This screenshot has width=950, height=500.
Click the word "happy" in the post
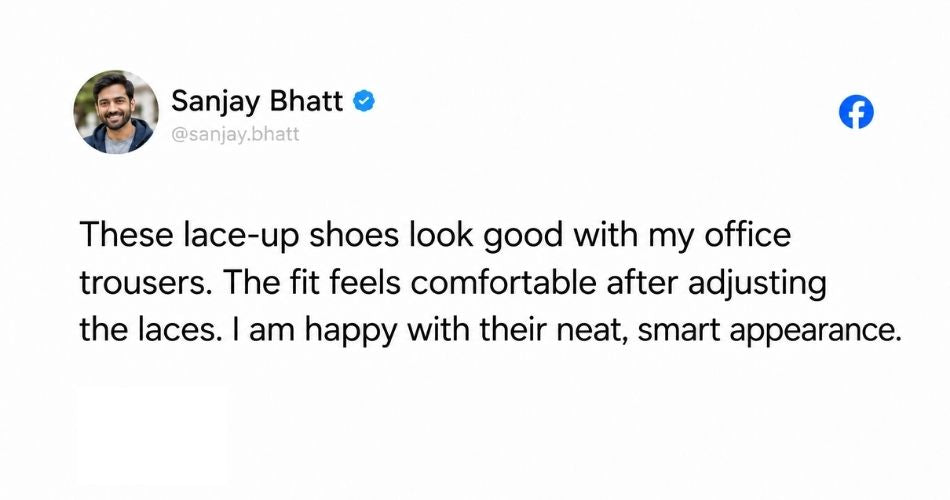[351, 332]
